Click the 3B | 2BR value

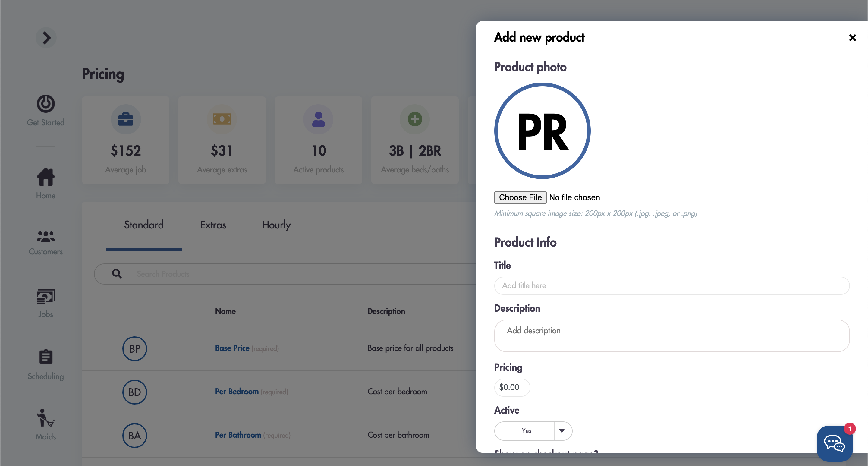coord(415,151)
